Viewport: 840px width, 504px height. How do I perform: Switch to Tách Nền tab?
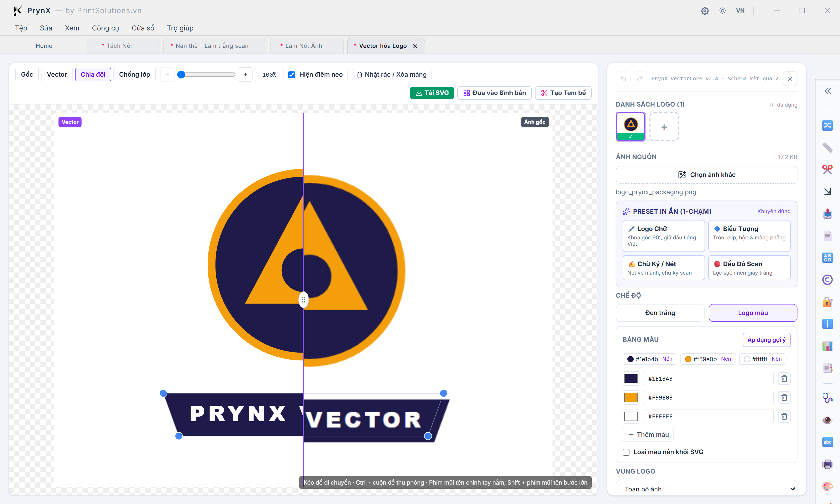pyautogui.click(x=123, y=45)
